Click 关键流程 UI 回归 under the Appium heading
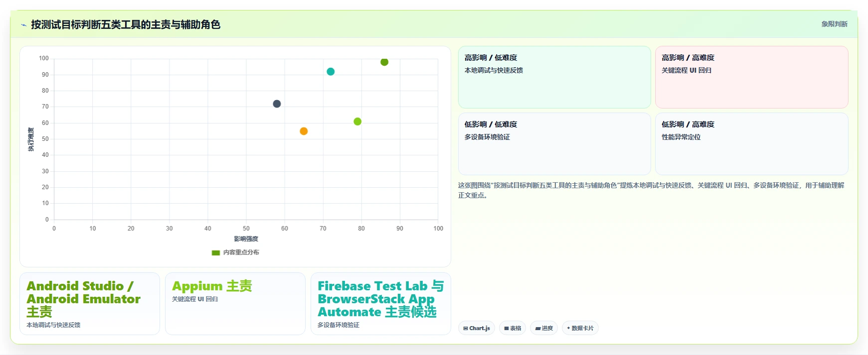 point(195,299)
